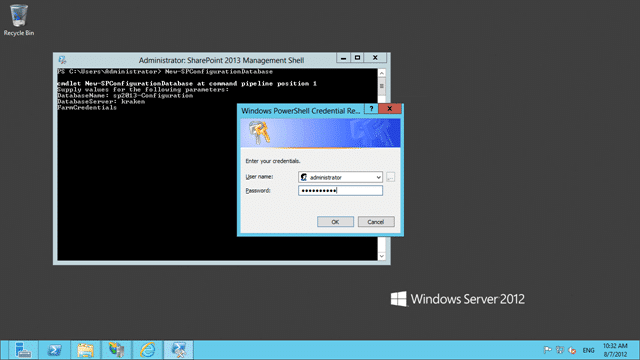Click the User name administrator field
This screenshot has width=640, height=360.
(340, 177)
